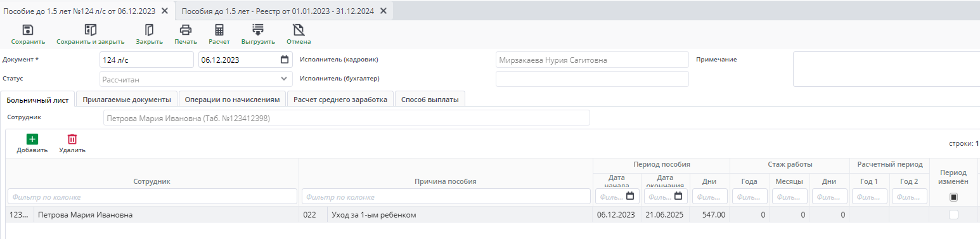Click the Выгрузить export icon
Screen dimensions: 980x239
(258, 30)
